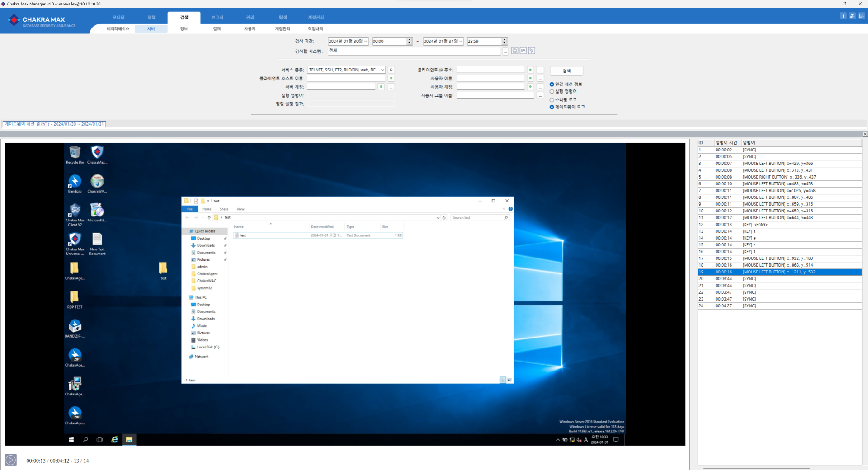868x470 pixels.
Task: Click green dot button for 사용자 이름
Action: click(x=530, y=78)
